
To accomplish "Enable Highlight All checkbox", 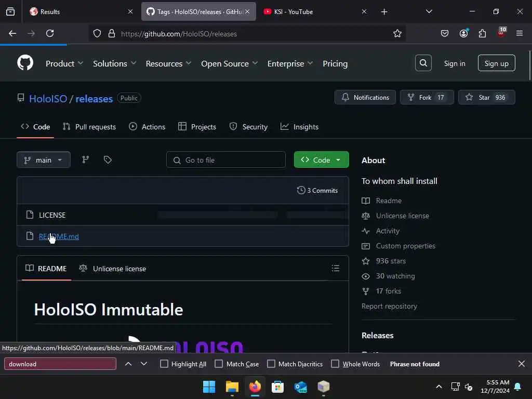I will [164, 364].
